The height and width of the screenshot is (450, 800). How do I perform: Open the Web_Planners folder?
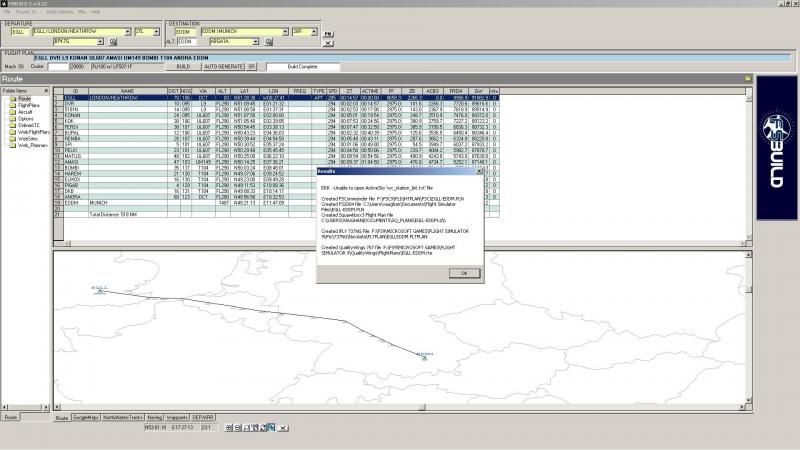pyautogui.click(x=28, y=145)
